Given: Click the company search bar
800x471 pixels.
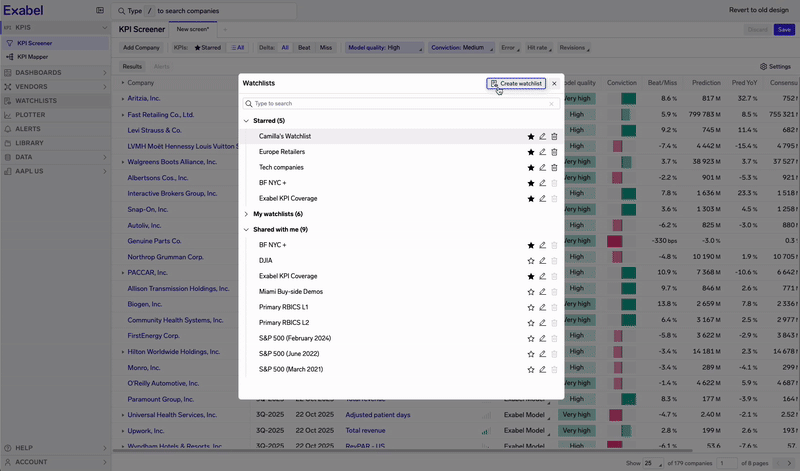Looking at the screenshot, I should click(x=205, y=11).
